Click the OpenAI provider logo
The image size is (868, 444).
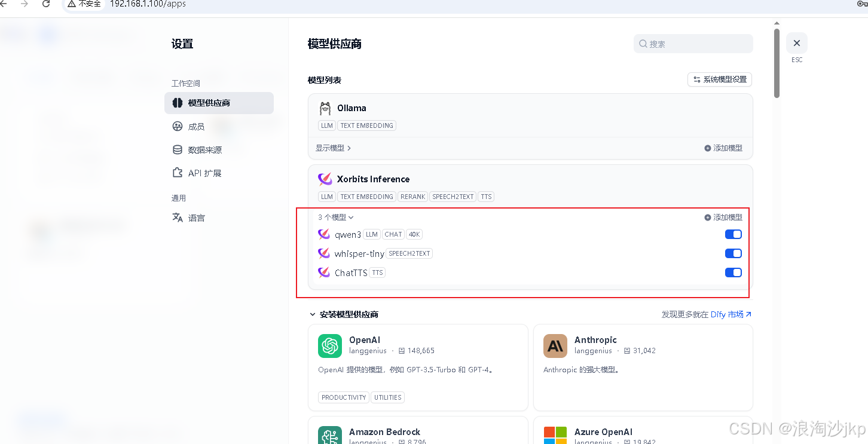click(330, 346)
